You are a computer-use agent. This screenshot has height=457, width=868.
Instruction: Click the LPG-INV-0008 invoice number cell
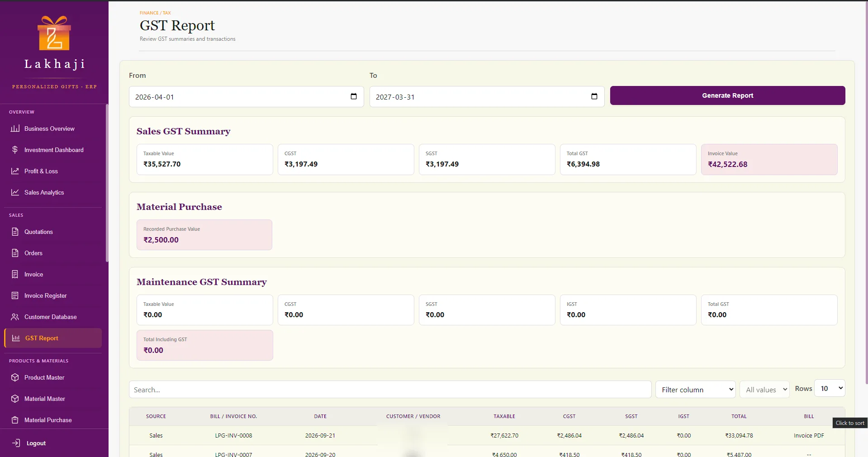pos(233,435)
